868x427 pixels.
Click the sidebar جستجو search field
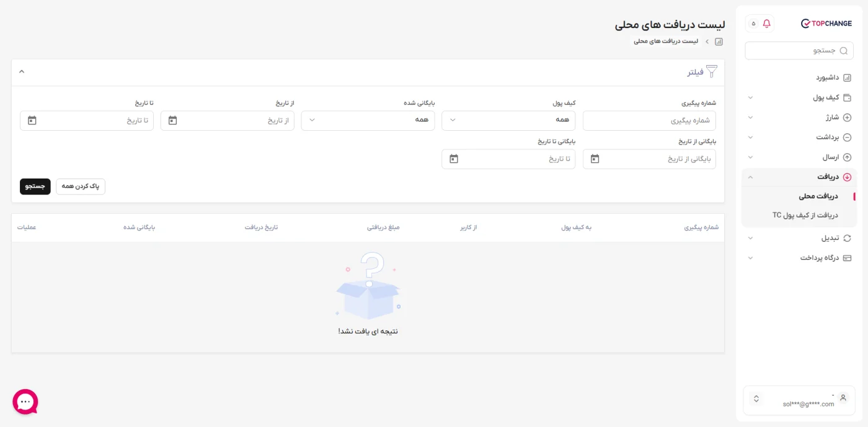point(799,51)
